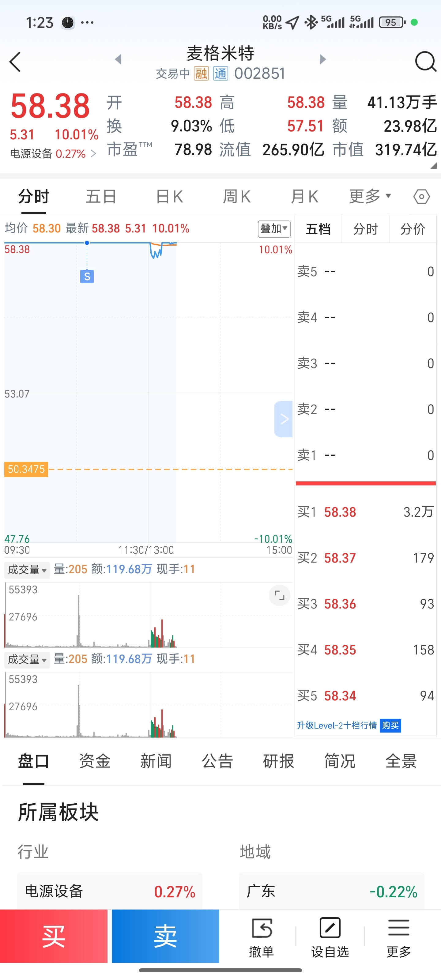Tap the 购买 Level-2 purchase button
This screenshot has width=441, height=980.
(390, 726)
